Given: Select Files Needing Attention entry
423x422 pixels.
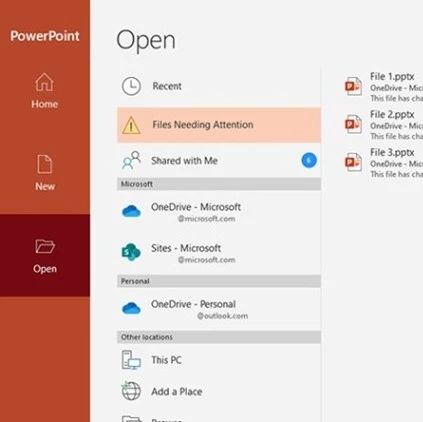Looking at the screenshot, I should click(219, 125).
